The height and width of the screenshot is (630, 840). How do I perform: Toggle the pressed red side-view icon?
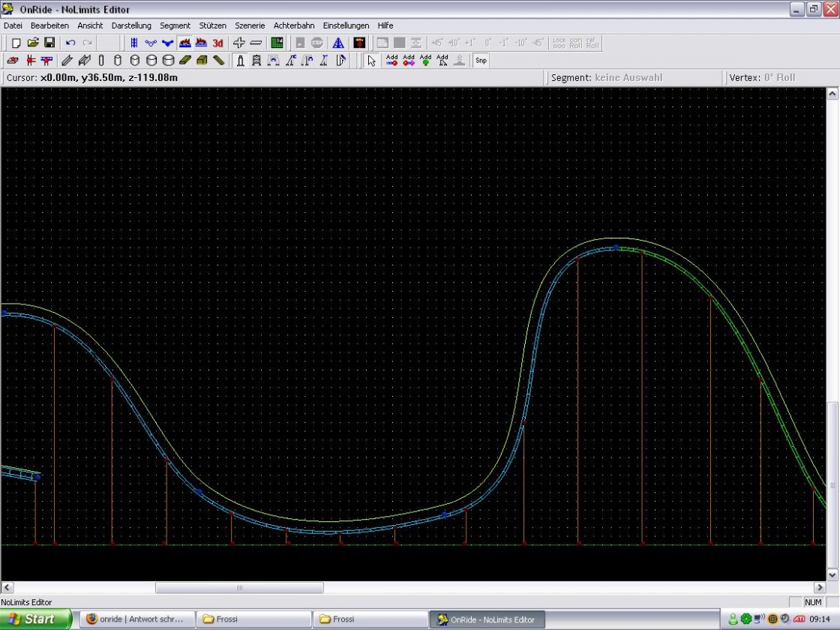click(184, 43)
